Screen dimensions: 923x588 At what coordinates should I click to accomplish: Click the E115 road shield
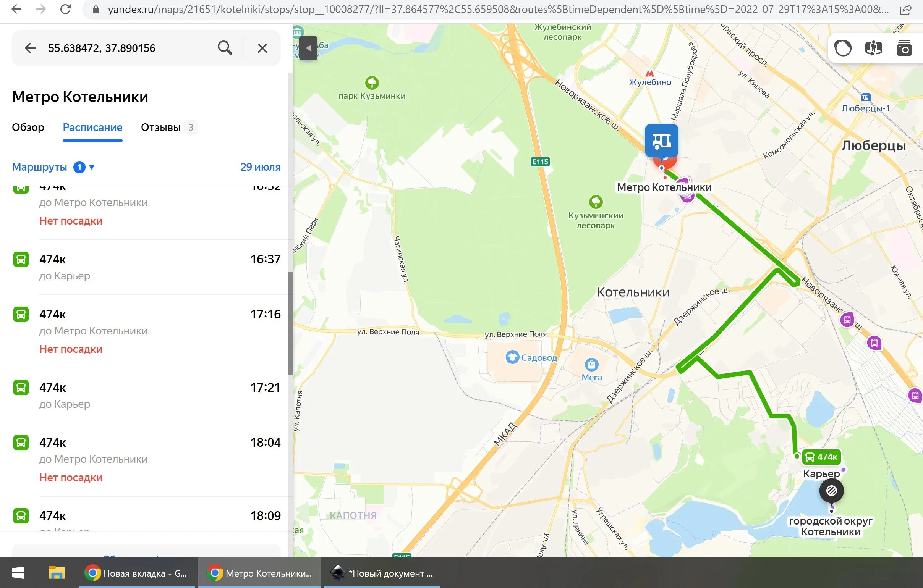tap(540, 162)
